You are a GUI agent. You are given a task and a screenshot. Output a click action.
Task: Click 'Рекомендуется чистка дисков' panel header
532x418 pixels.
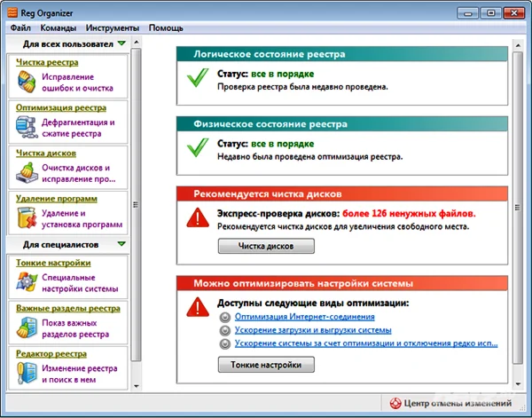click(342, 194)
